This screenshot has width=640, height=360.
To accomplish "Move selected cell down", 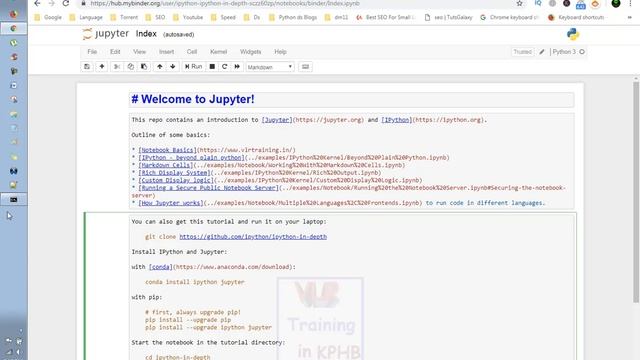I will 173,67.
